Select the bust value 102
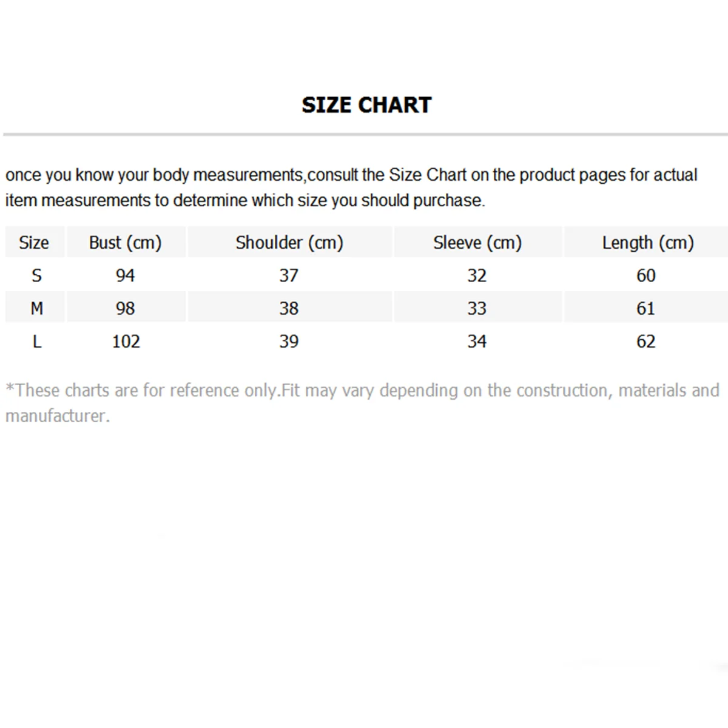Viewport: 728px width, 728px height. click(126, 341)
